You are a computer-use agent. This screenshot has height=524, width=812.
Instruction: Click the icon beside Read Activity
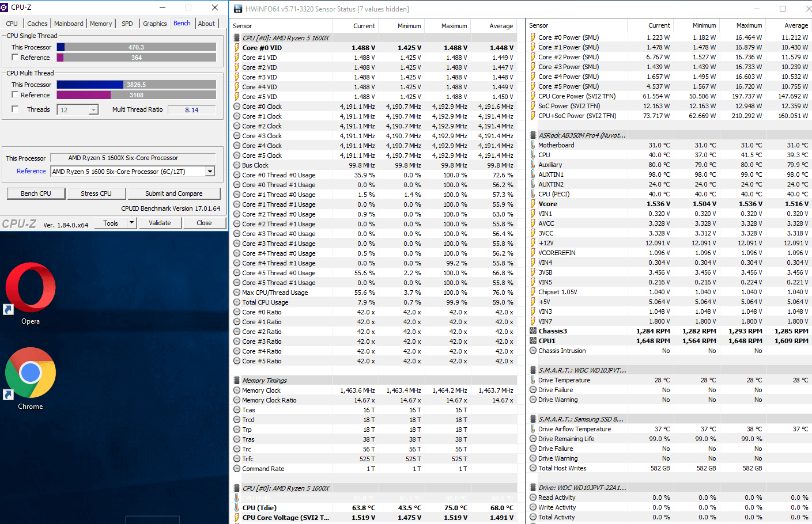click(x=533, y=498)
